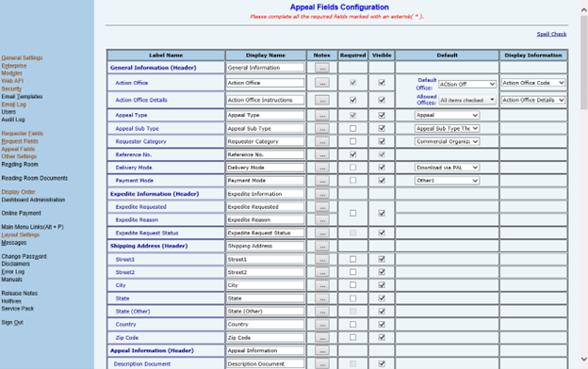Open notes button for General Information header row
This screenshot has height=369, width=588.
point(322,68)
